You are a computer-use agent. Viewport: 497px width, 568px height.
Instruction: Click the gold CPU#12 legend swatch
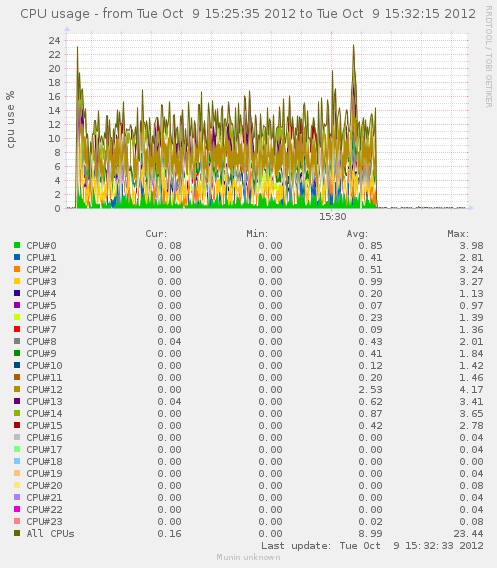(x=17, y=389)
